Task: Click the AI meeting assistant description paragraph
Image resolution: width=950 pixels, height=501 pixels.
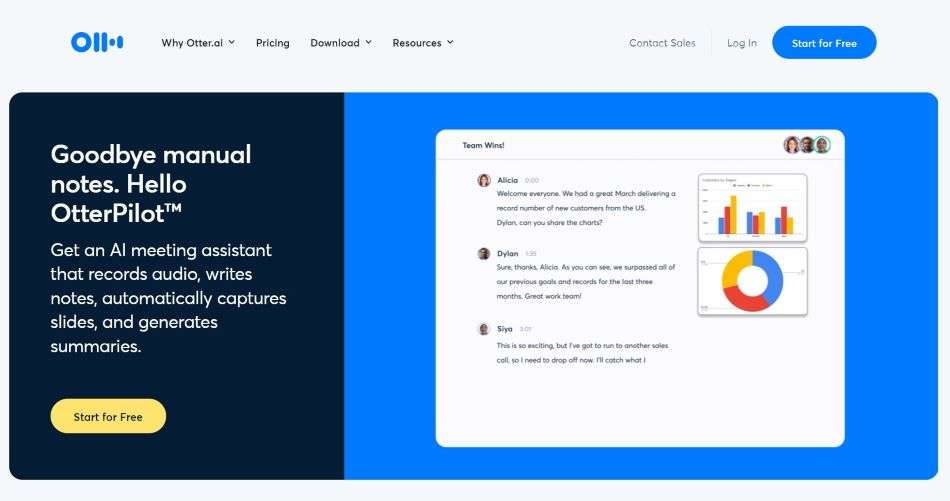Action: pyautogui.click(x=168, y=298)
